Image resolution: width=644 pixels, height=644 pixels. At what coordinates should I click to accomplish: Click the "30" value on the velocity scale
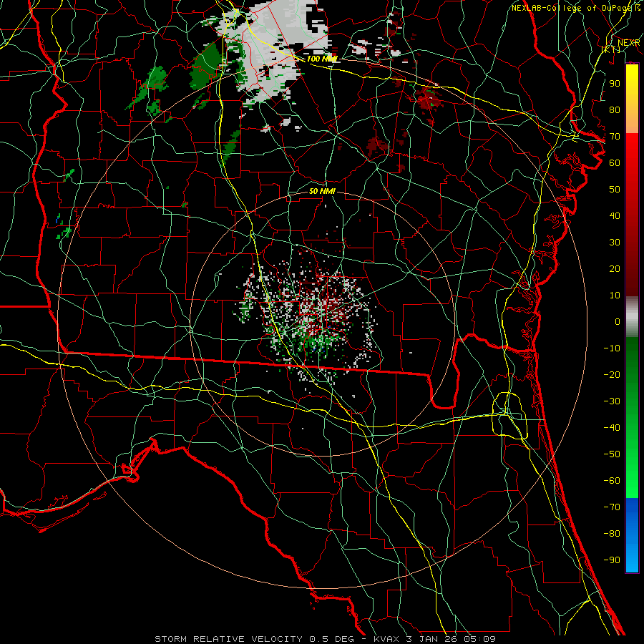point(615,243)
